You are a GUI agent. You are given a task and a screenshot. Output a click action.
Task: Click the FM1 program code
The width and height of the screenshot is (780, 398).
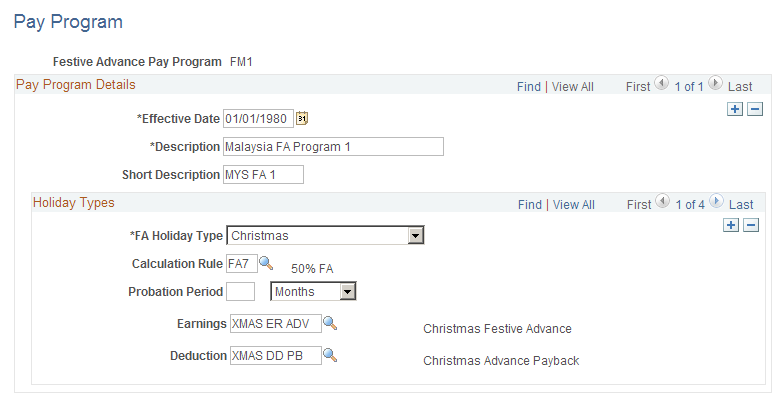(241, 62)
